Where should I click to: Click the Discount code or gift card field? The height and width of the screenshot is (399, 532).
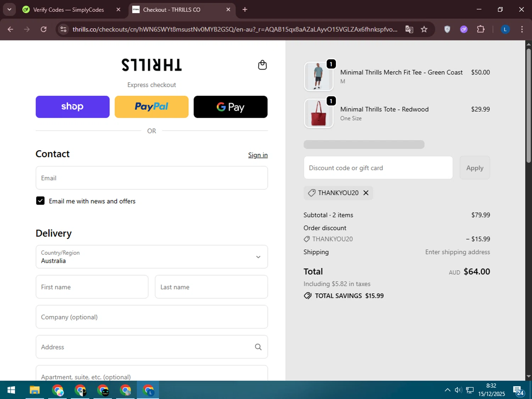click(378, 168)
